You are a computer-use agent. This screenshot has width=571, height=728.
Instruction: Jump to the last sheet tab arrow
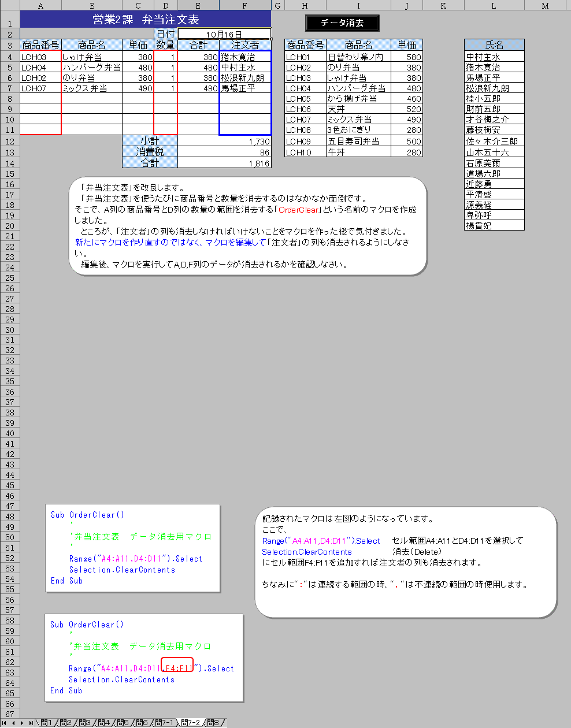pos(30,723)
